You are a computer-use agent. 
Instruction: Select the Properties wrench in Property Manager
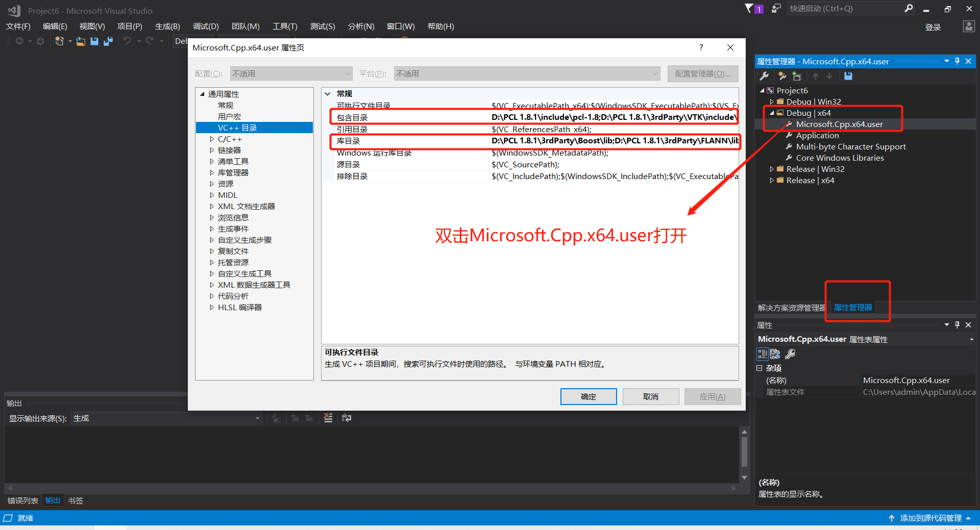764,77
